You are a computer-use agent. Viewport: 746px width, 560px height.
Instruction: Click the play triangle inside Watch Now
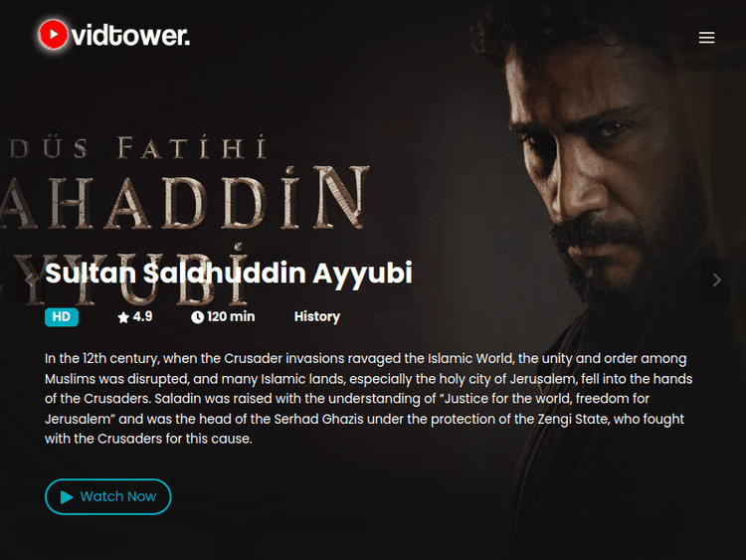tap(67, 497)
